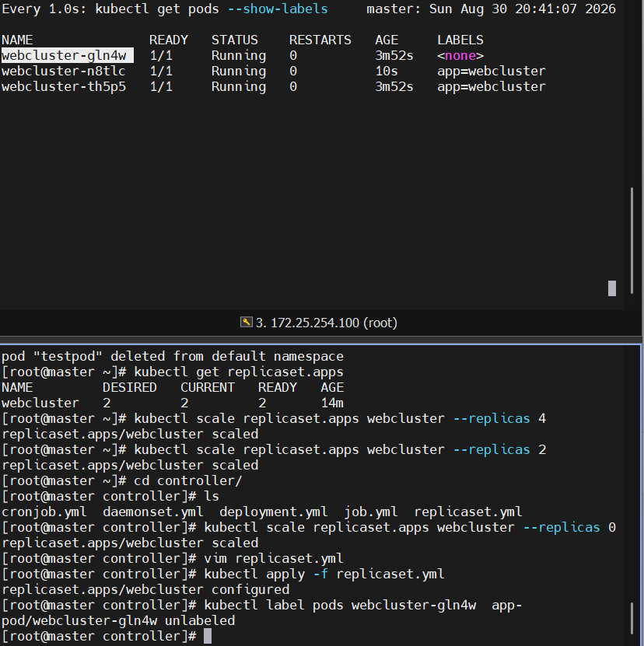Click the highlighted pod name webcluster-gln4w
Screen dimensions: 644x646
pyautogui.click(x=67, y=55)
